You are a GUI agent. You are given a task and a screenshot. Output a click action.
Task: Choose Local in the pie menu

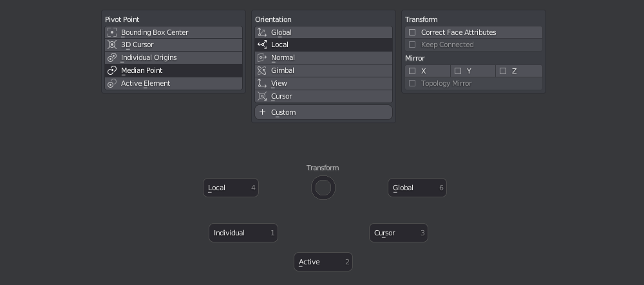[231, 188]
